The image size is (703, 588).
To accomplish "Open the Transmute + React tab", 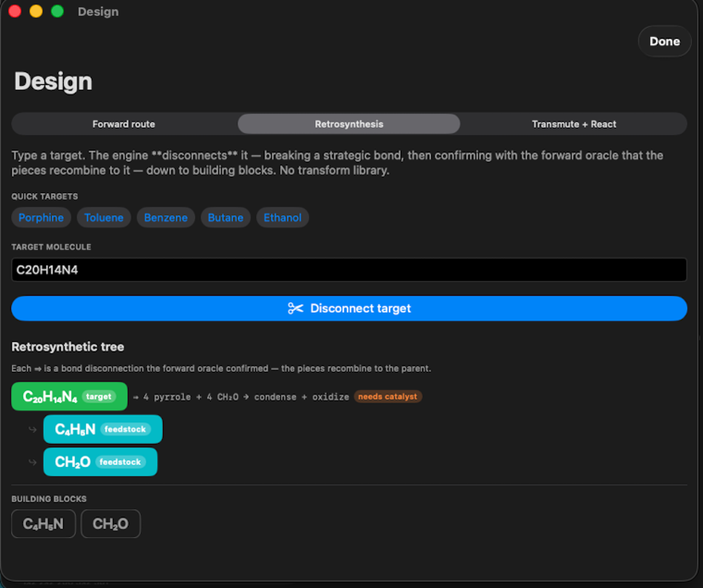I will point(574,124).
